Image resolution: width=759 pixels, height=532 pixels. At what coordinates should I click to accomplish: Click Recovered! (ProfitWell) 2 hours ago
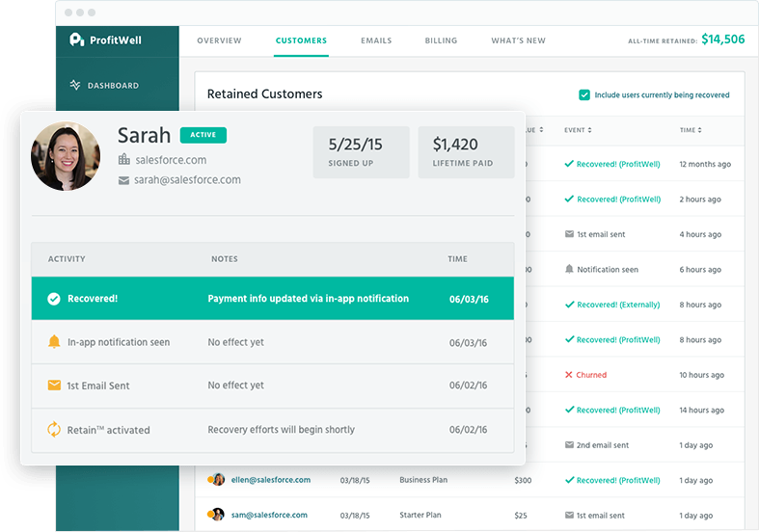618,199
